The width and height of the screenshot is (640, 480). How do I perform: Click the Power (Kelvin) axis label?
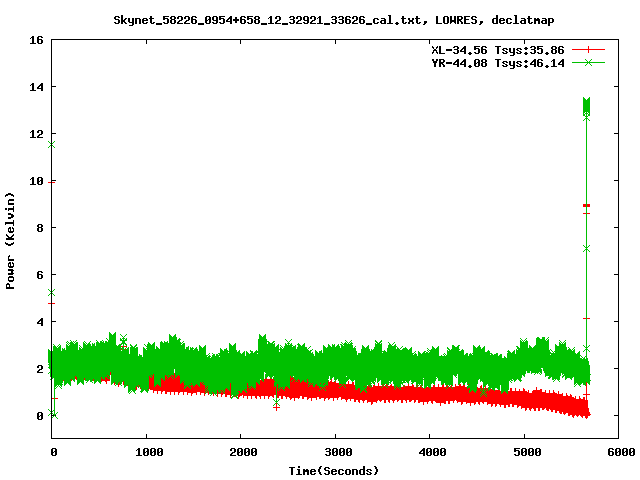click(x=10, y=241)
